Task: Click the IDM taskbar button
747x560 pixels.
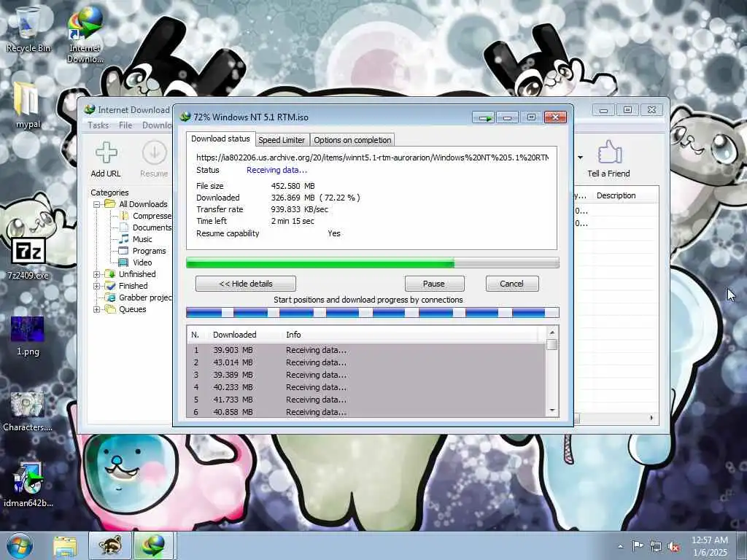Action: point(153,546)
